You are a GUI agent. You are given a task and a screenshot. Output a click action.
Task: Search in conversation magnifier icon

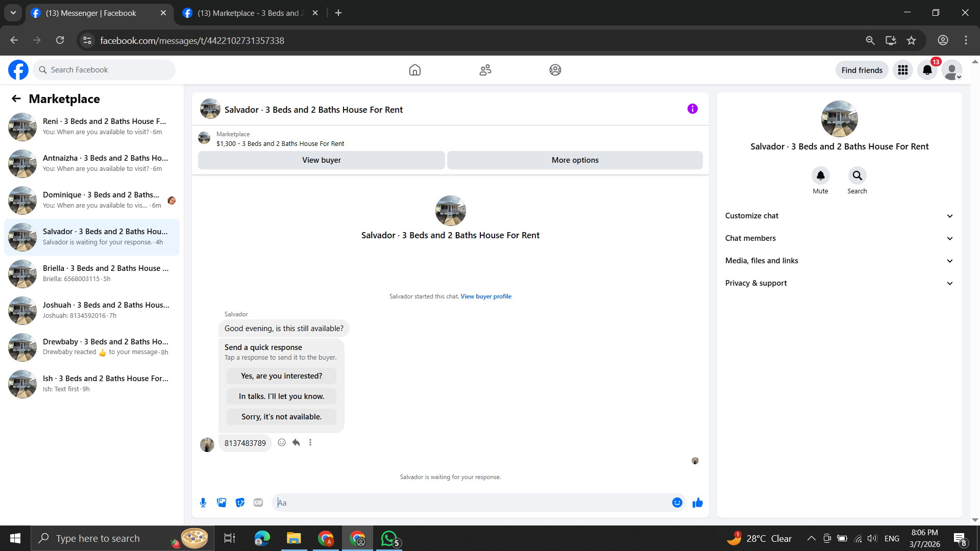[857, 176]
